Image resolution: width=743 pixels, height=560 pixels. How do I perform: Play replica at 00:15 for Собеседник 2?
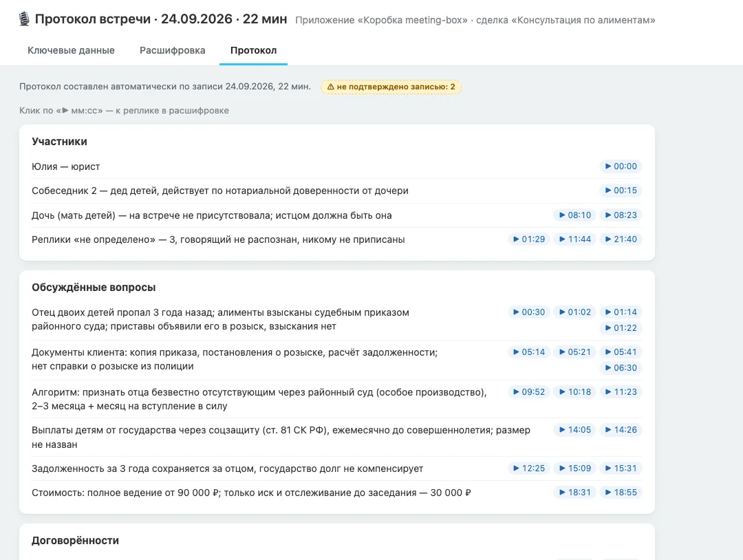pyautogui.click(x=621, y=191)
